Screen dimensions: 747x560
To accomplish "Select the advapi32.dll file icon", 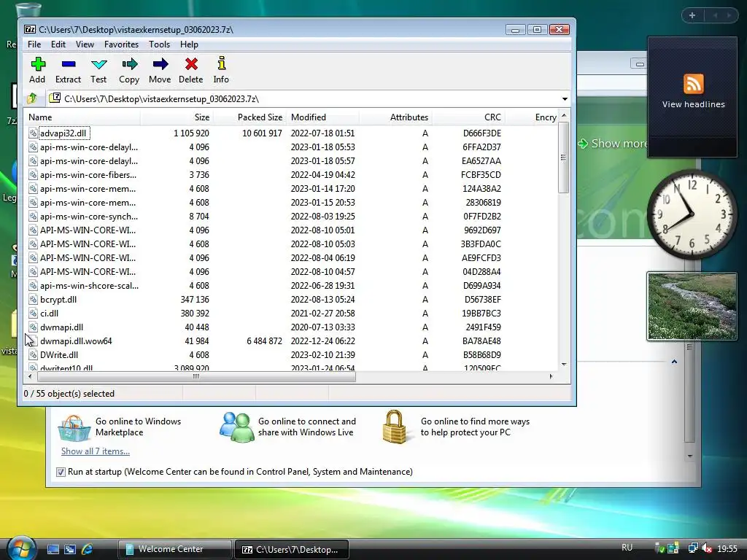I will (x=33, y=133).
